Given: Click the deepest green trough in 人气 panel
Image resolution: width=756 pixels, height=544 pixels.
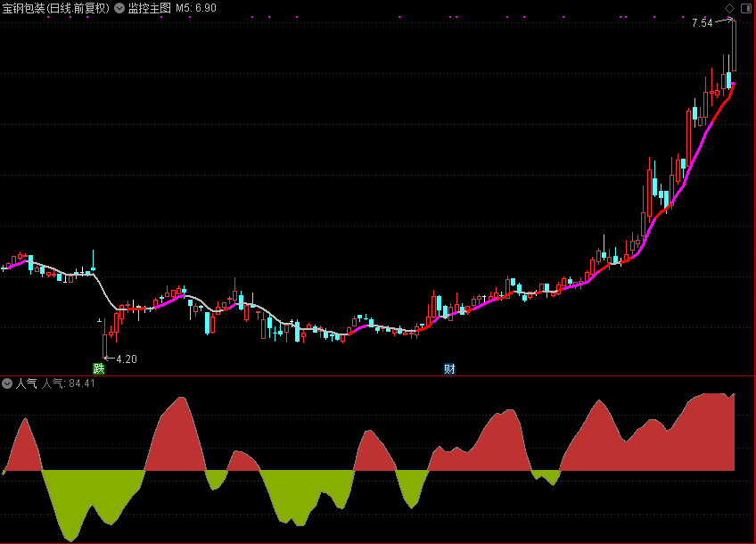Looking at the screenshot, I should click(70, 539).
